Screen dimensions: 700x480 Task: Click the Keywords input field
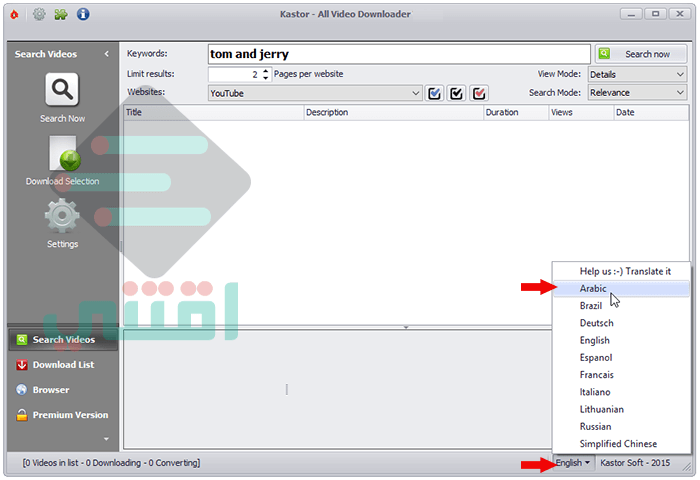click(399, 54)
